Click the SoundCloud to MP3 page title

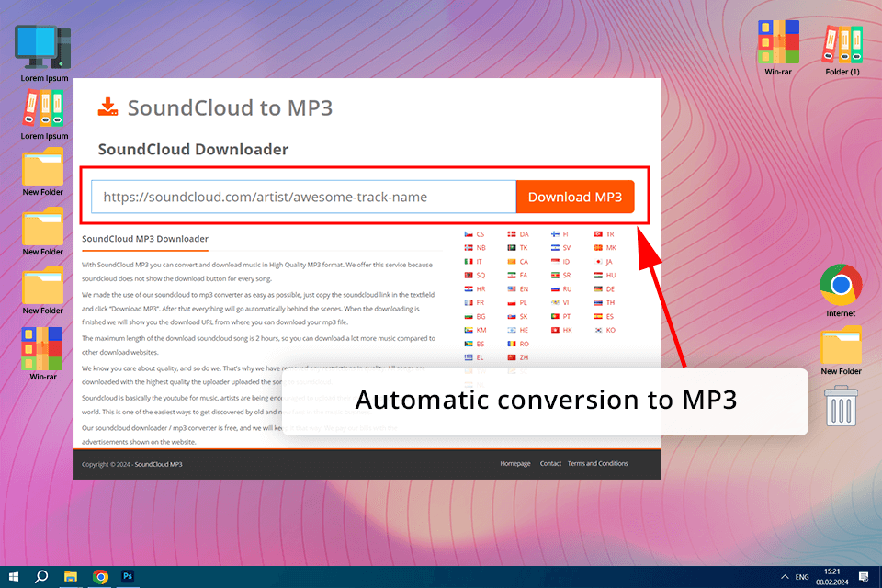pyautogui.click(x=230, y=107)
